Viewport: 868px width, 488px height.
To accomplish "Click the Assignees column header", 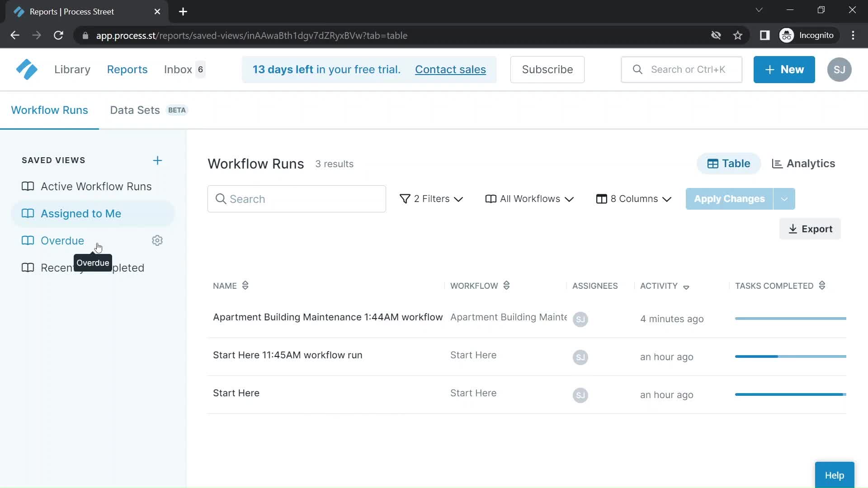I will tap(595, 286).
